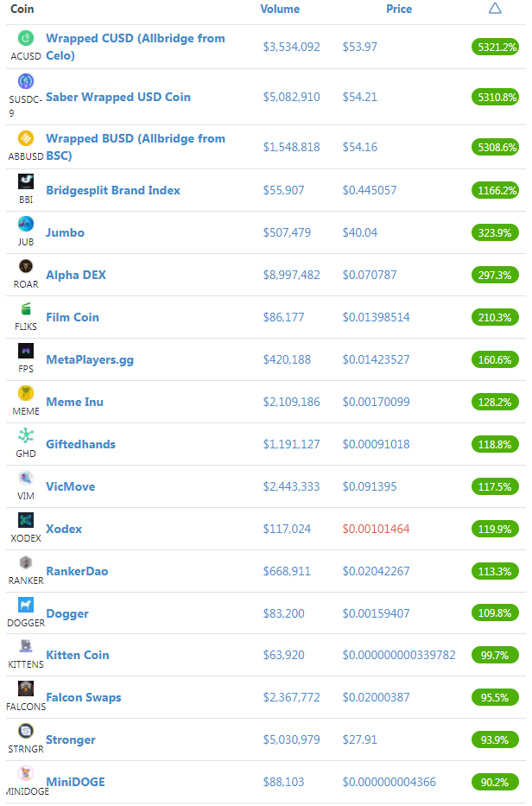Click the Stronger STRNGR icon
The height and width of the screenshot is (806, 532).
(26, 731)
